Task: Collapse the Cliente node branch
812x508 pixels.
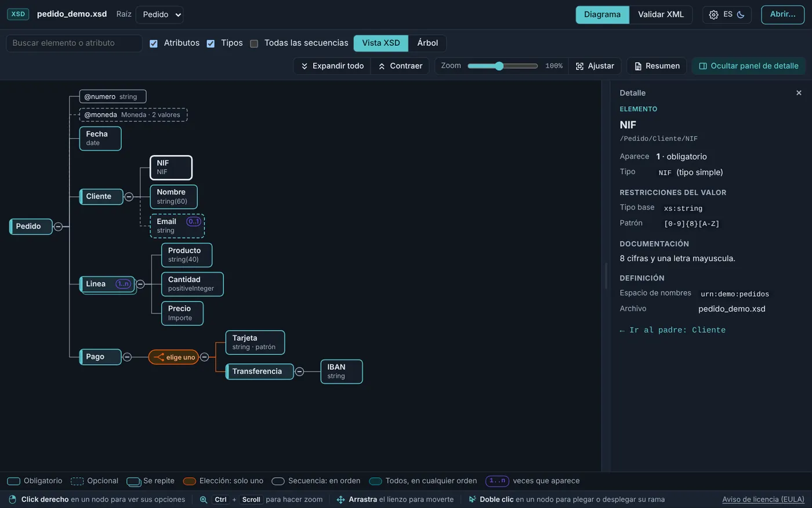Action: 129,197
